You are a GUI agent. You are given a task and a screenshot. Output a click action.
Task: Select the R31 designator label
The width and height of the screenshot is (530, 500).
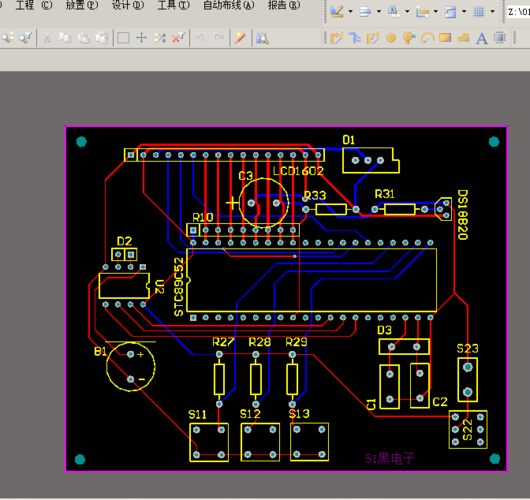[x=385, y=194]
